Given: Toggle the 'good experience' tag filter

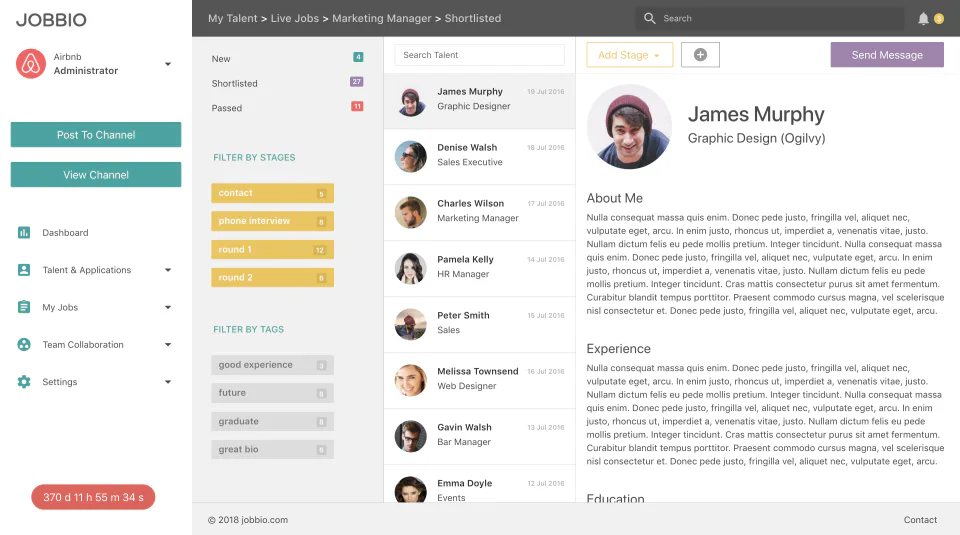Looking at the screenshot, I should (x=272, y=365).
